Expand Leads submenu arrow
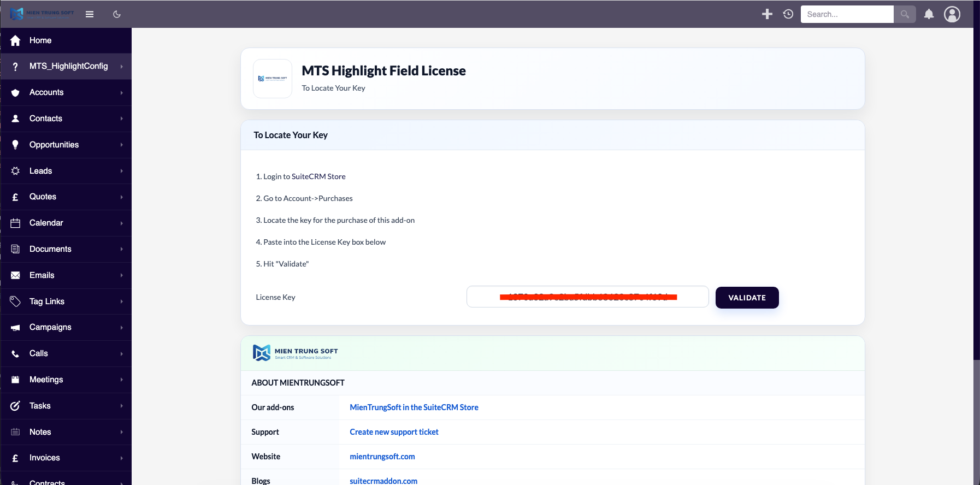 click(x=122, y=171)
